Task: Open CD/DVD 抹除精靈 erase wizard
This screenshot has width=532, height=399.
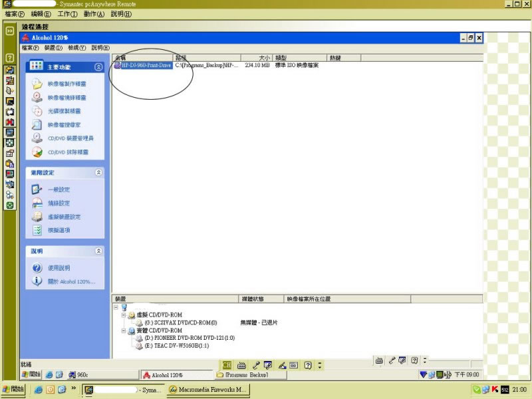Action: click(60, 152)
